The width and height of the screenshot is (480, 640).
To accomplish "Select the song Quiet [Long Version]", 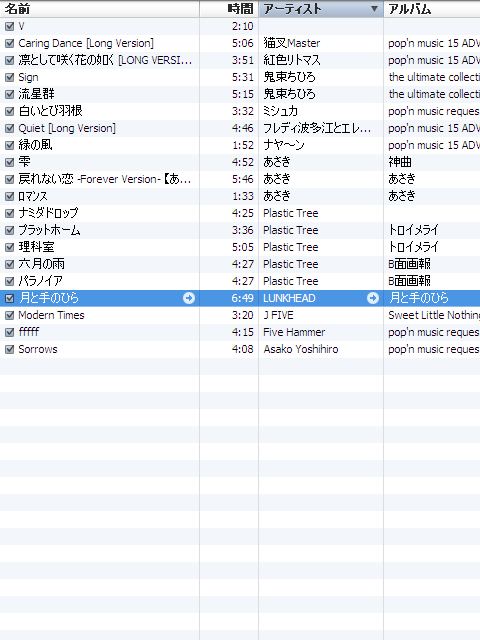I will [67, 129].
